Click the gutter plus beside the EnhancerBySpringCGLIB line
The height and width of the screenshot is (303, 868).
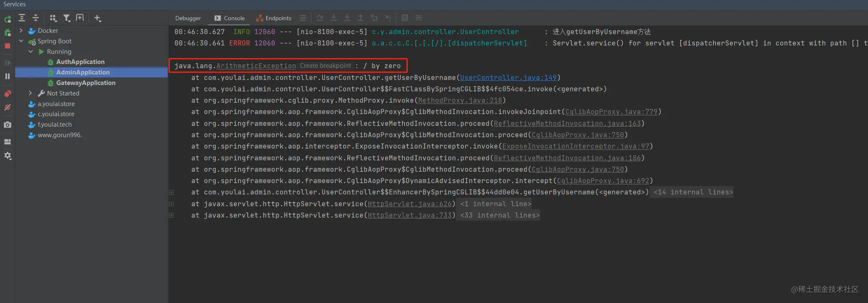(171, 193)
